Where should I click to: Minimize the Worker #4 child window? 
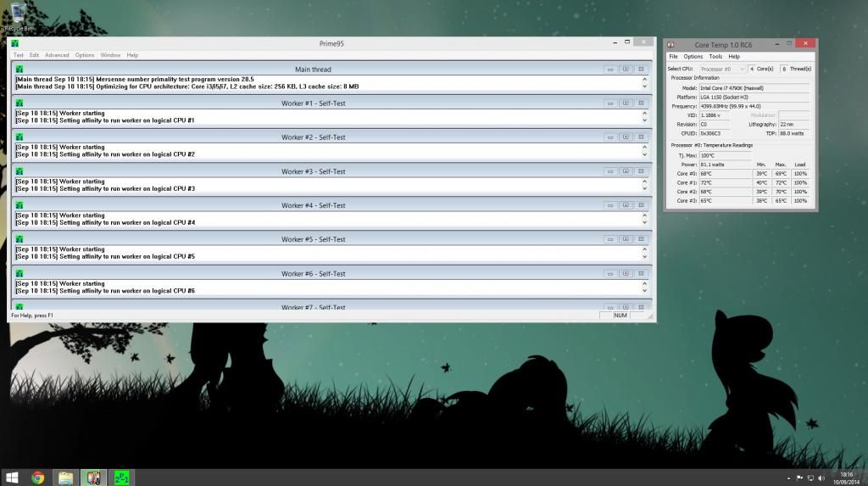click(610, 205)
